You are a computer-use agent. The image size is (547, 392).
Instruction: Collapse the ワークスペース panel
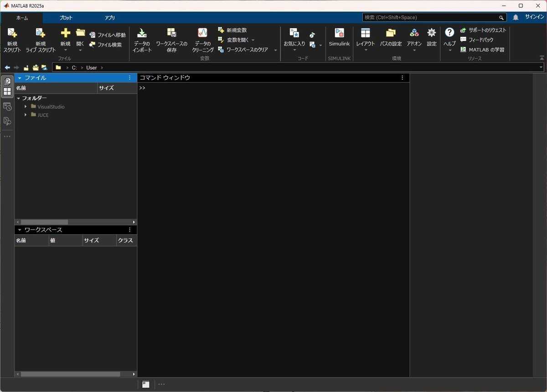tap(20, 230)
